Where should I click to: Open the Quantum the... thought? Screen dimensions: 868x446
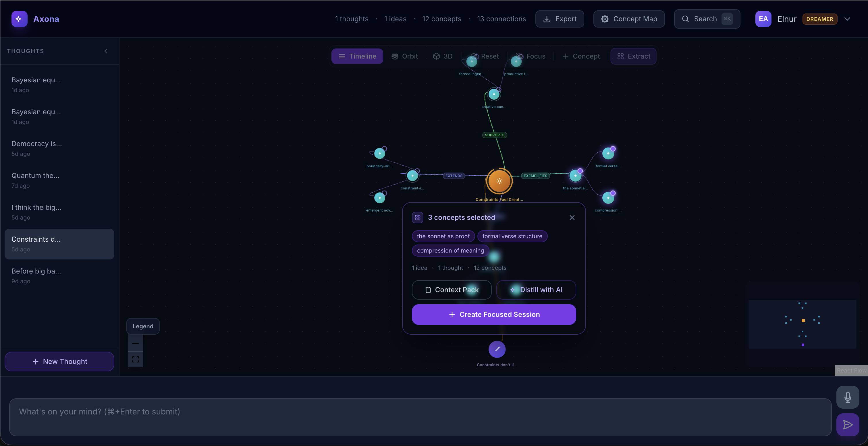coord(59,181)
